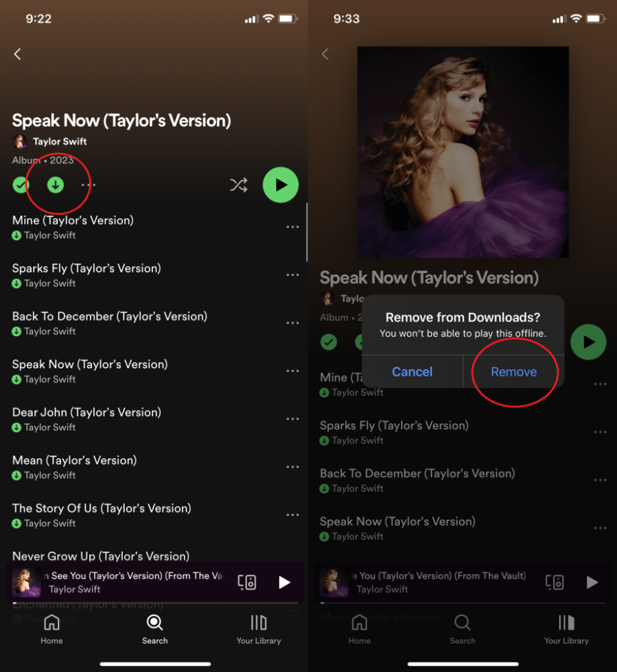The height and width of the screenshot is (672, 617).
Task: Play the mini player track on 9:22 screen
Action: point(284,582)
